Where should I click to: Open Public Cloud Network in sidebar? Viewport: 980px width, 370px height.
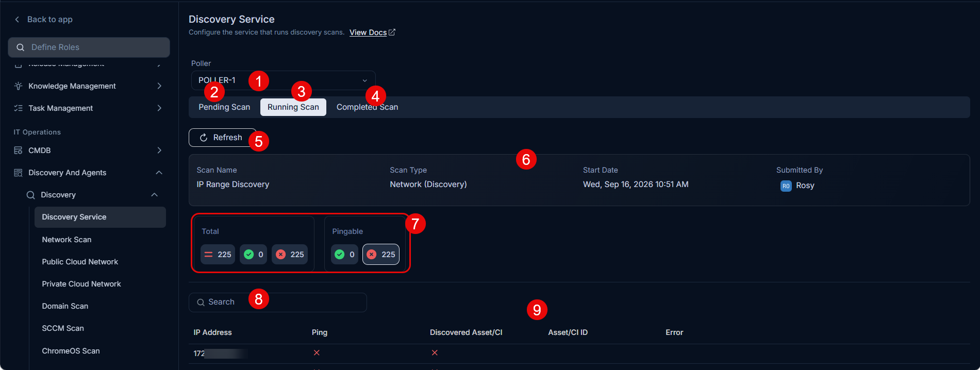click(80, 262)
